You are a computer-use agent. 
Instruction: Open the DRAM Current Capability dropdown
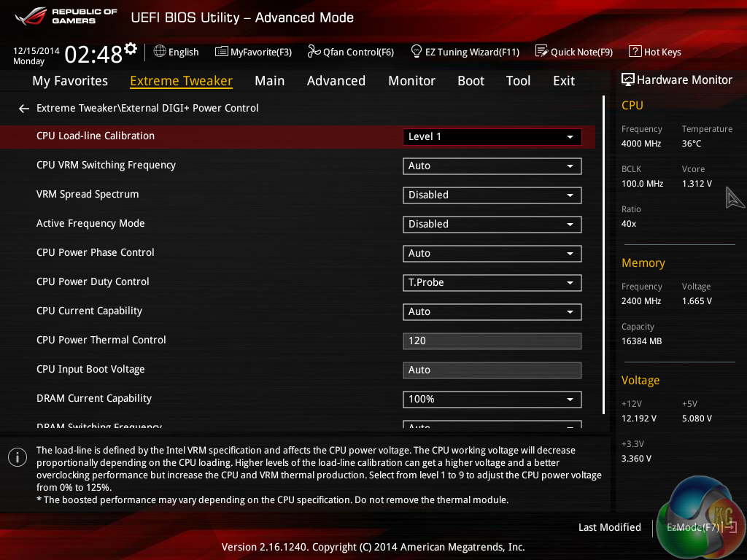(492, 399)
